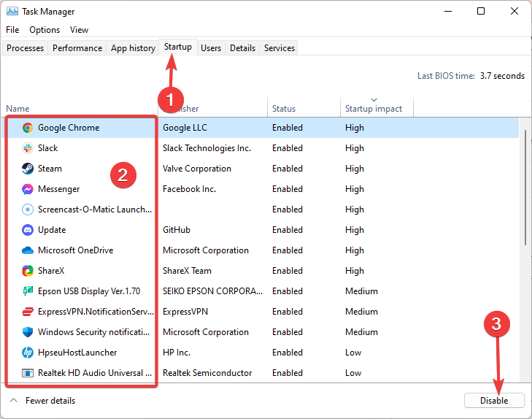Screen dimensions: 532x419
Task: Click Enabled status in Google Chrome row
Action: click(287, 128)
